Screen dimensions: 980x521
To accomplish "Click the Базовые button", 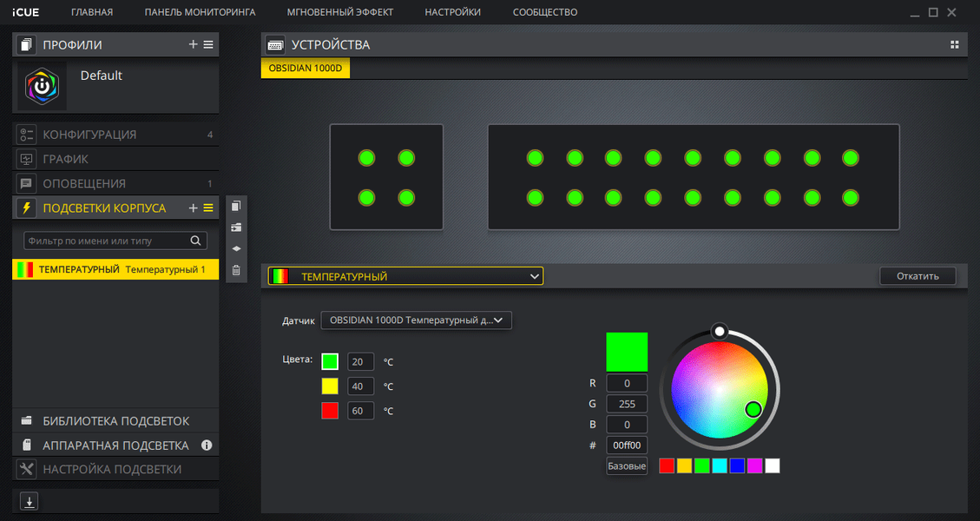I will (626, 466).
